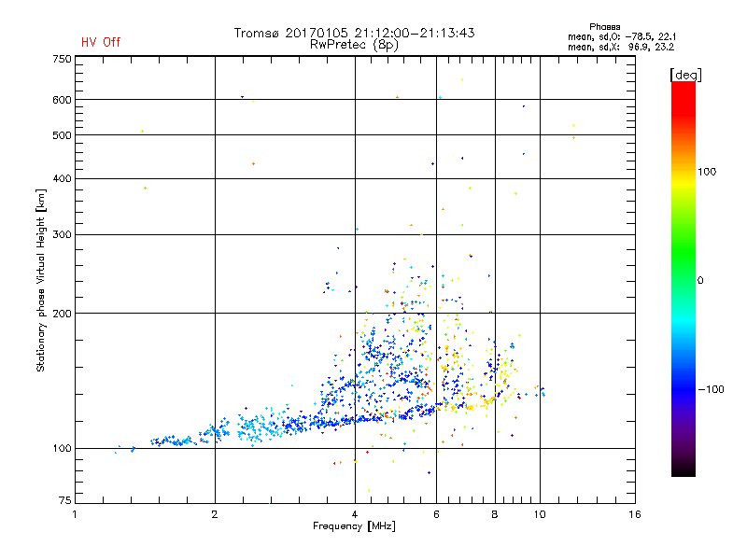The width and height of the screenshot is (747, 560).
Task: Click the y-axis '100' label
Action: point(62,449)
